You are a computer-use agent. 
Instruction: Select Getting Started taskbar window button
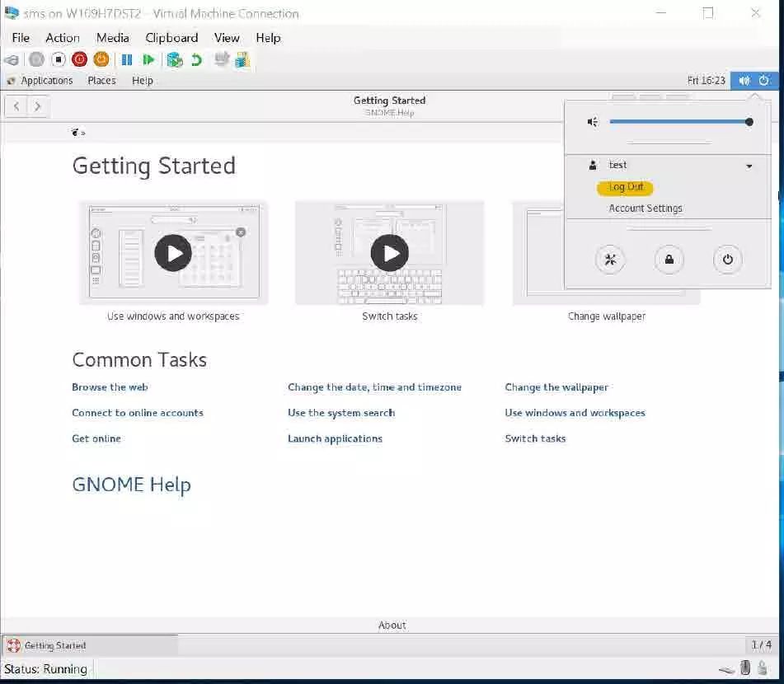point(90,645)
